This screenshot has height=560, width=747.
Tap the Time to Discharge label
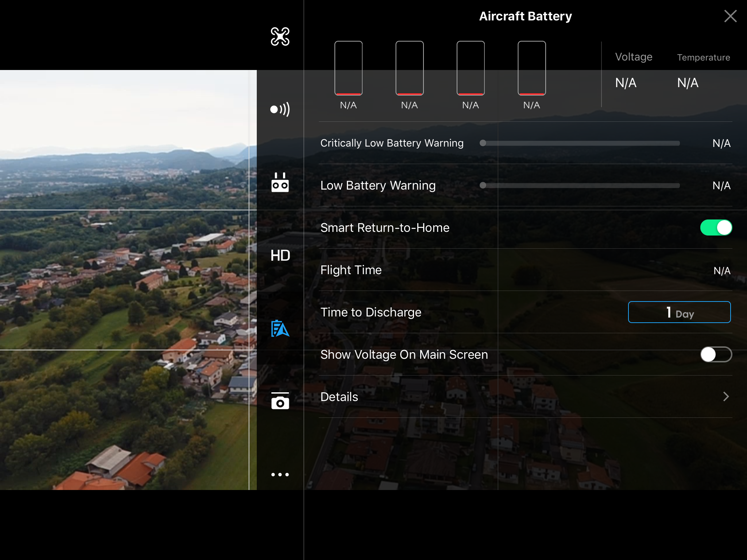click(371, 312)
